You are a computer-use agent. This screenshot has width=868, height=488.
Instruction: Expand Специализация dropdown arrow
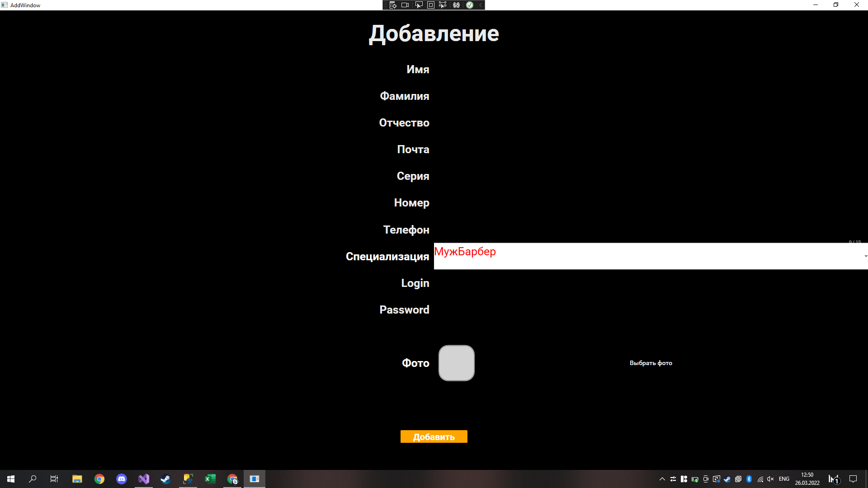coord(865,256)
